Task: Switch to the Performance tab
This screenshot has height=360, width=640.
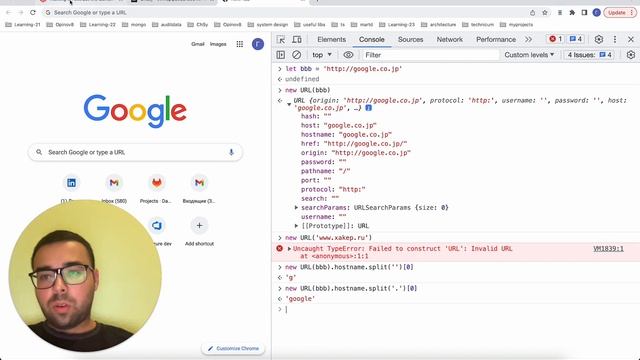Action: click(496, 40)
